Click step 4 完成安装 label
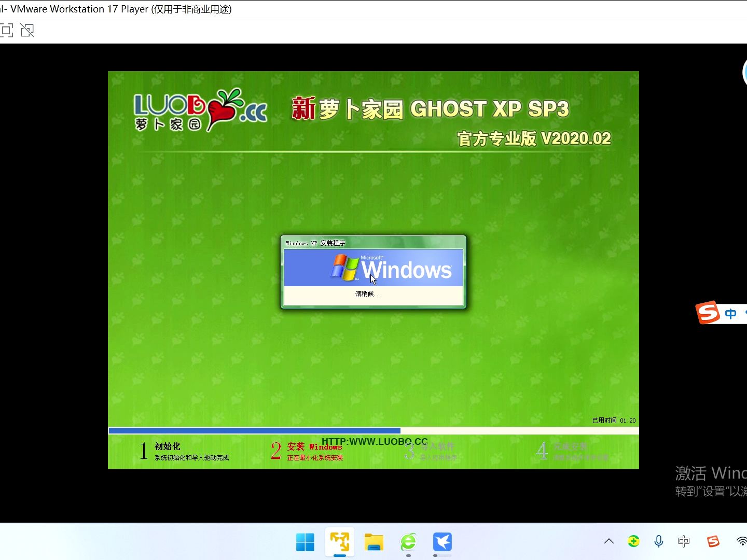 coord(570,446)
